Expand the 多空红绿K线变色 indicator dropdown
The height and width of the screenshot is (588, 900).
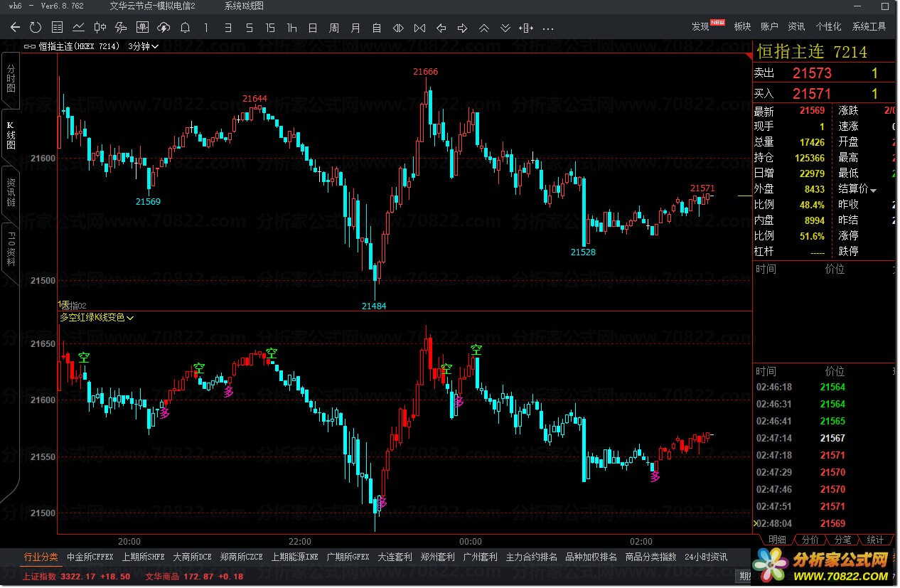(x=130, y=318)
